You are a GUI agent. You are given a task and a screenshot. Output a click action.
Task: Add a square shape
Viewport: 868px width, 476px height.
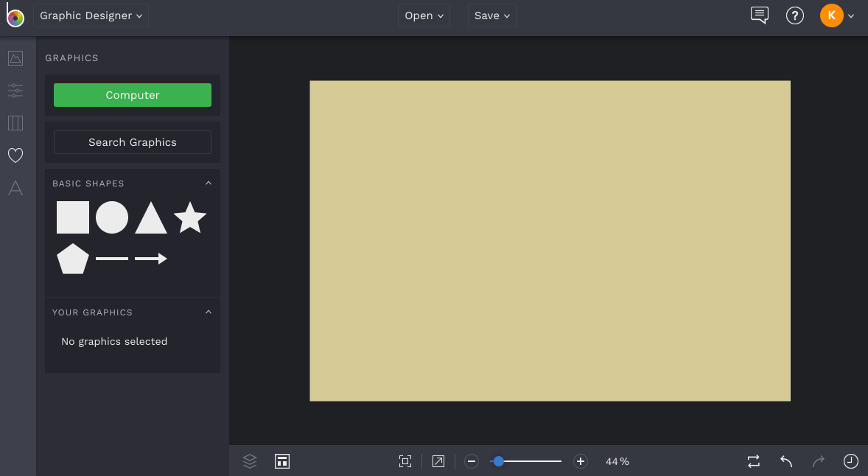click(x=72, y=217)
